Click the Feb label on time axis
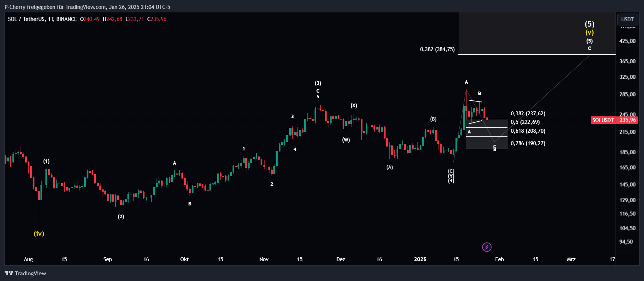The width and height of the screenshot is (644, 281). tap(500, 259)
